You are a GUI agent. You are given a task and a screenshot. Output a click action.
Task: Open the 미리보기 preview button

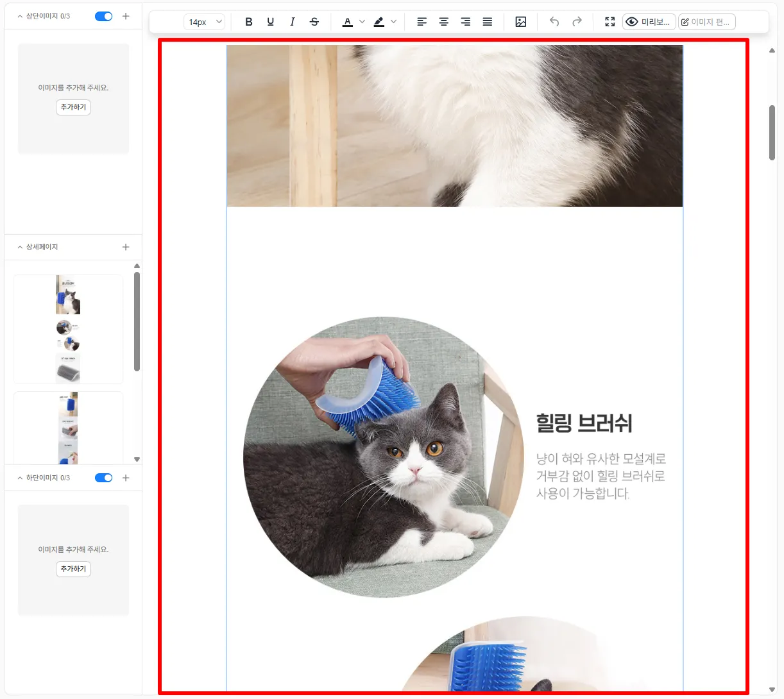coord(649,22)
